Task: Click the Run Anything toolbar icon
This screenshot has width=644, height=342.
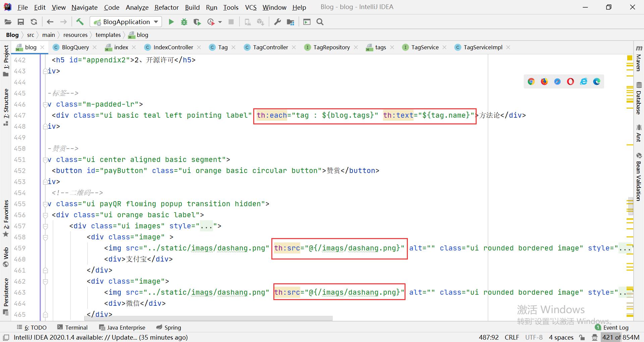Action: (307, 22)
